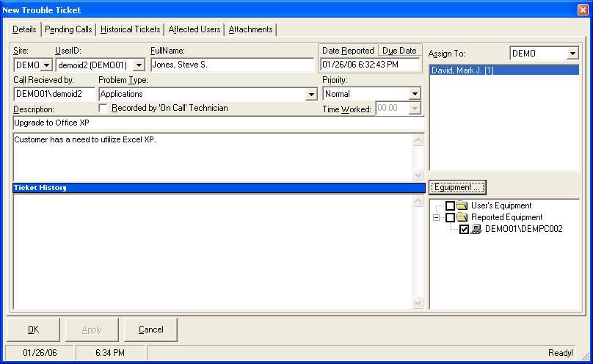
Task: Switch to the Pending Calls tab
Action: [x=68, y=29]
